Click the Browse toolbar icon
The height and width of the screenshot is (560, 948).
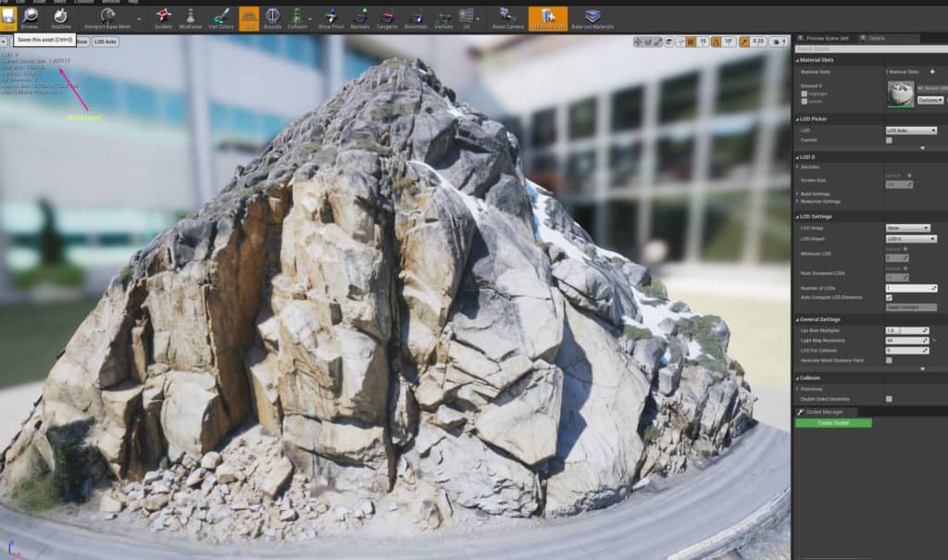click(x=30, y=19)
